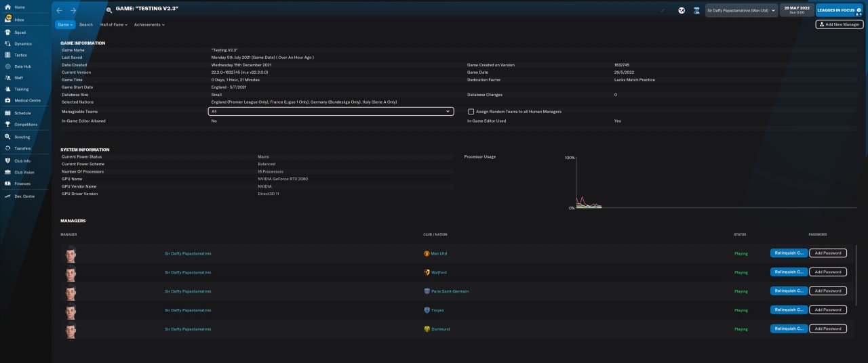
Task: Click the Paris Saint-Germain club badge
Action: click(427, 291)
